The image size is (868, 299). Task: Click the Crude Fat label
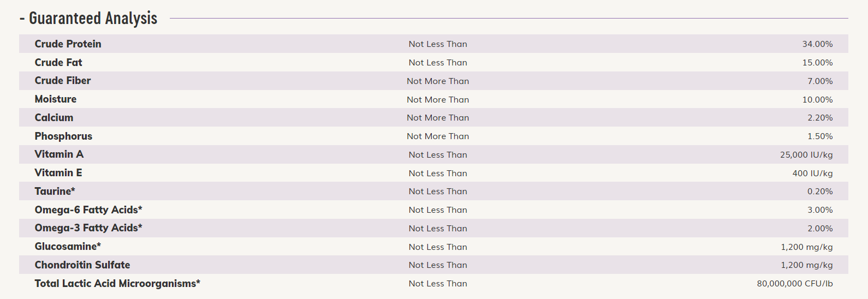coord(58,63)
